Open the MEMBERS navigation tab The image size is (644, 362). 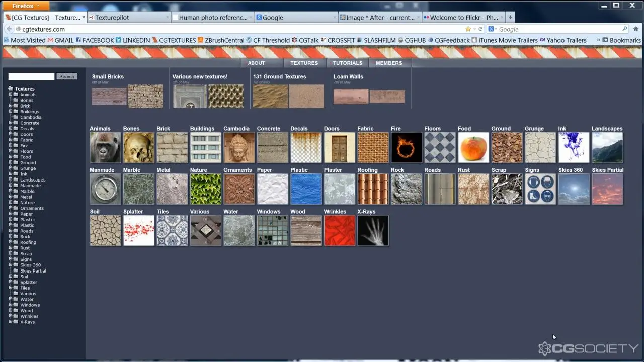pos(389,63)
